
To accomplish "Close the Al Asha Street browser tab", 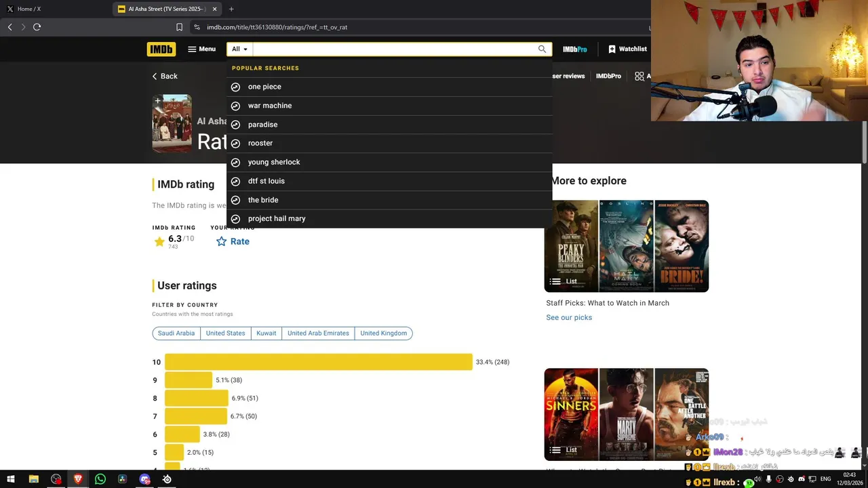I will click(x=215, y=9).
